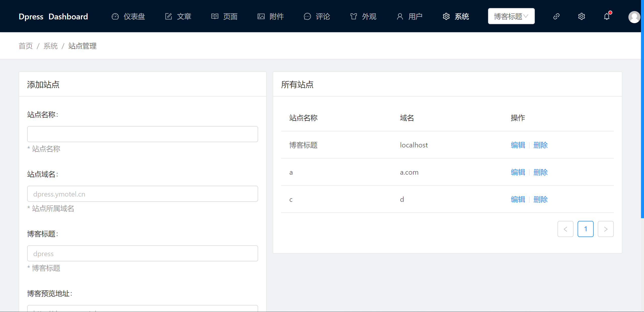
Task: Click the article edit pencil icon
Action: pyautogui.click(x=169, y=16)
